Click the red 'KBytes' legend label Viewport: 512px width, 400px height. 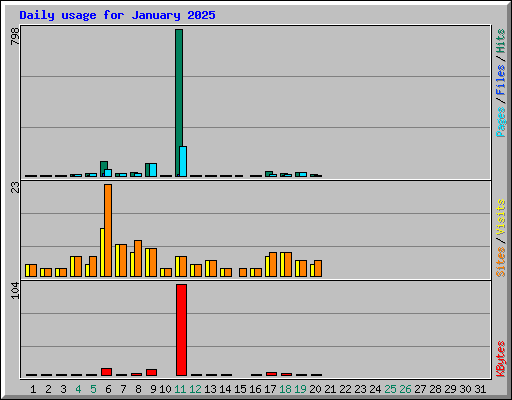point(501,359)
